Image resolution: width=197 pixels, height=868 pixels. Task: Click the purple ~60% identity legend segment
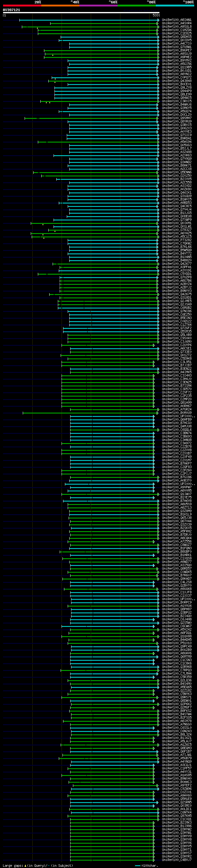99,6
